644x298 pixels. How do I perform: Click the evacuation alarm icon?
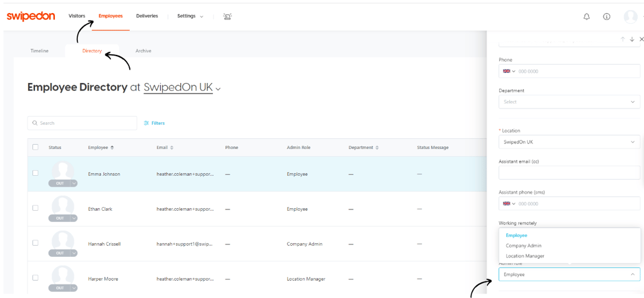coord(227,16)
